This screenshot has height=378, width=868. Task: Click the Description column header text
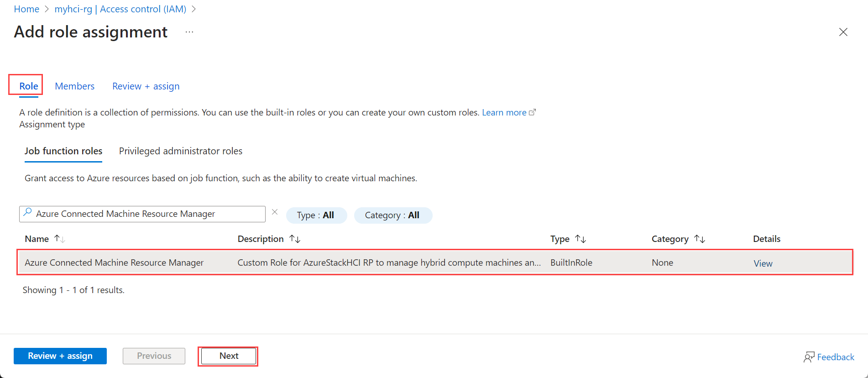(x=261, y=239)
